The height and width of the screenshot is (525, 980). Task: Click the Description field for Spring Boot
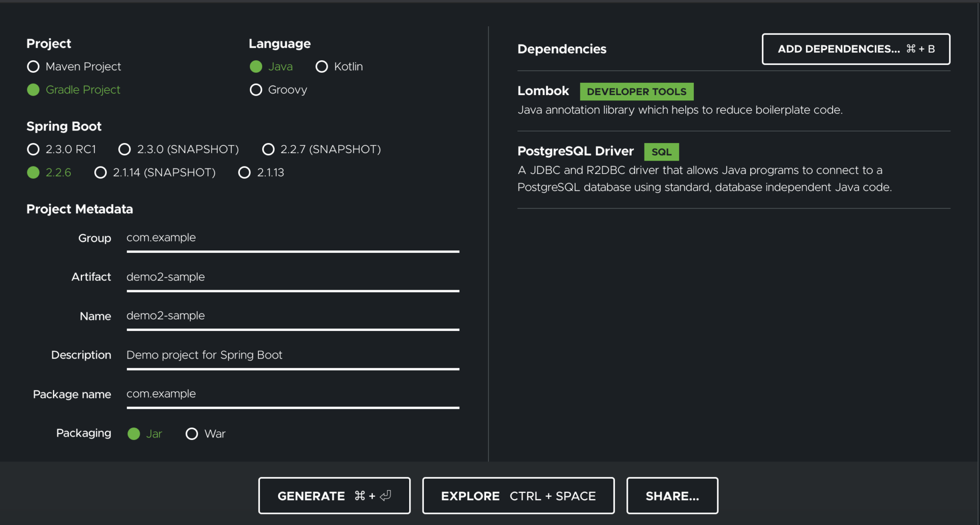tap(292, 355)
